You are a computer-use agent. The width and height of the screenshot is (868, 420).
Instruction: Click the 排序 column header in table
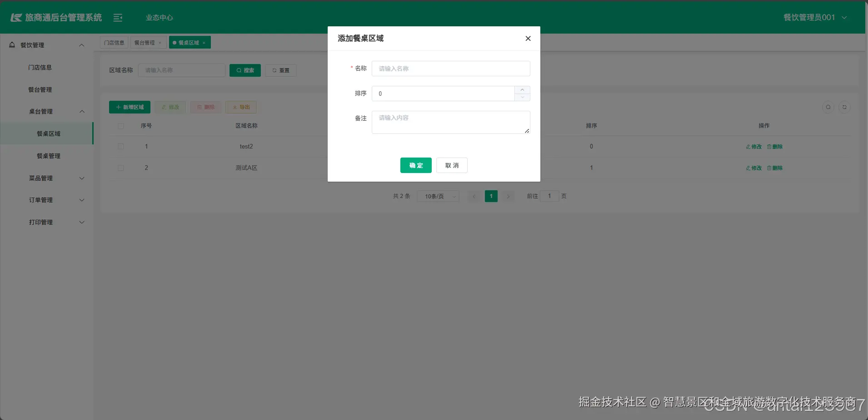591,126
